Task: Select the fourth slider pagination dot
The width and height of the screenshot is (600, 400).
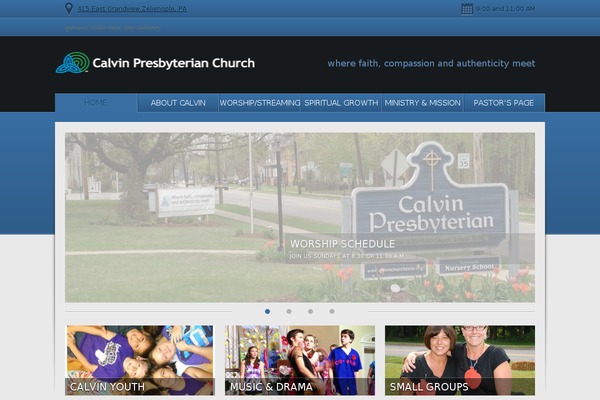Action: (x=332, y=312)
